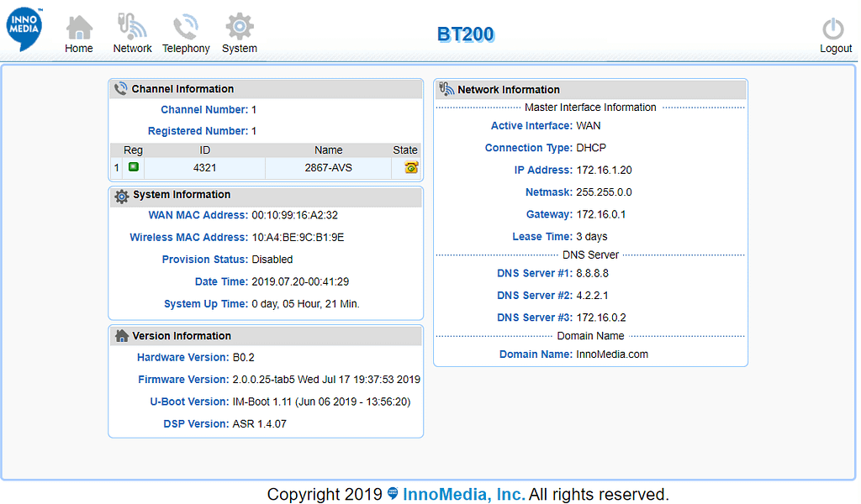Click Lease Time value 3 days

click(591, 236)
